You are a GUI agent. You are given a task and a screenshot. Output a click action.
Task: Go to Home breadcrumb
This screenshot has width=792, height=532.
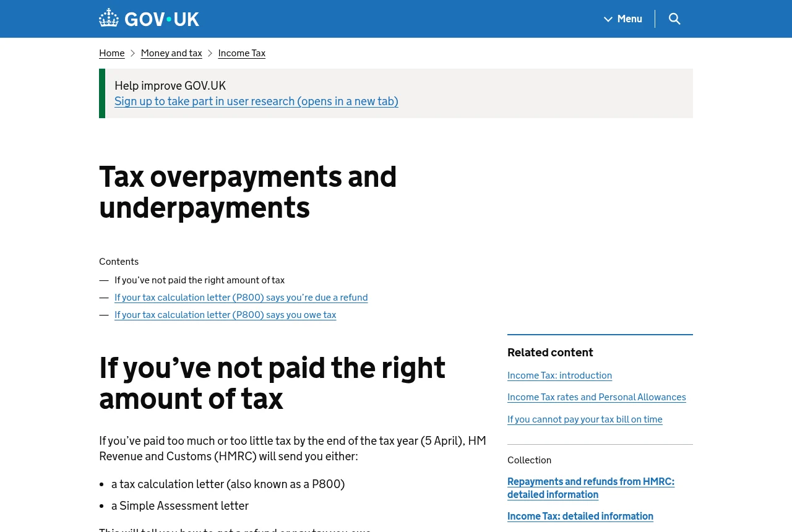[x=112, y=53]
